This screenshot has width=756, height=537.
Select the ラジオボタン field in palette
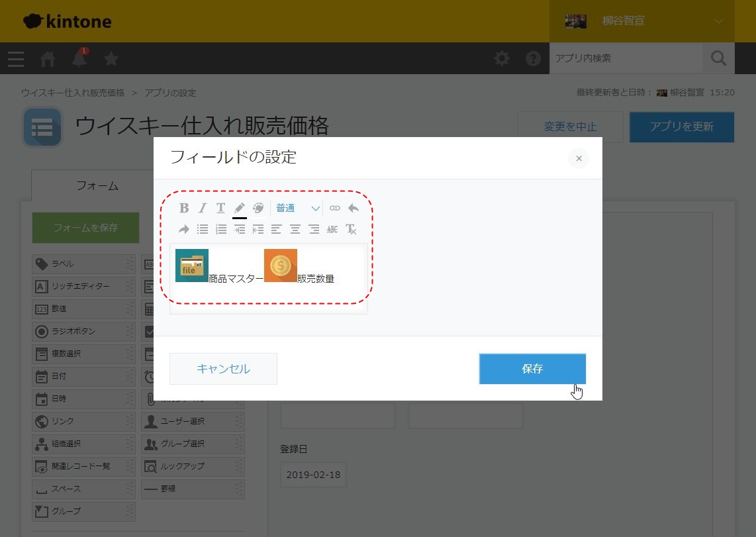click(x=83, y=332)
